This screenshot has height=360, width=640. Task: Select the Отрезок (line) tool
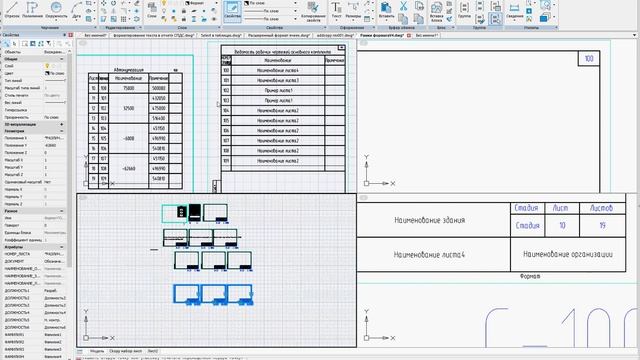point(12,9)
